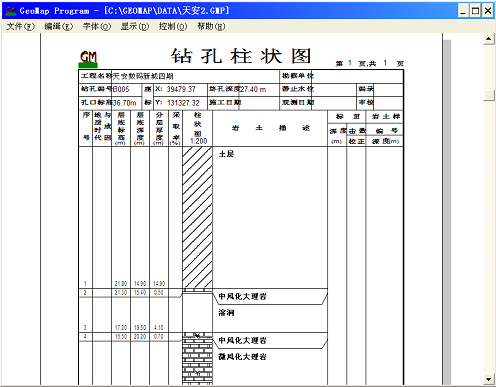Click the 钻孔柱状图 title text

click(x=241, y=56)
